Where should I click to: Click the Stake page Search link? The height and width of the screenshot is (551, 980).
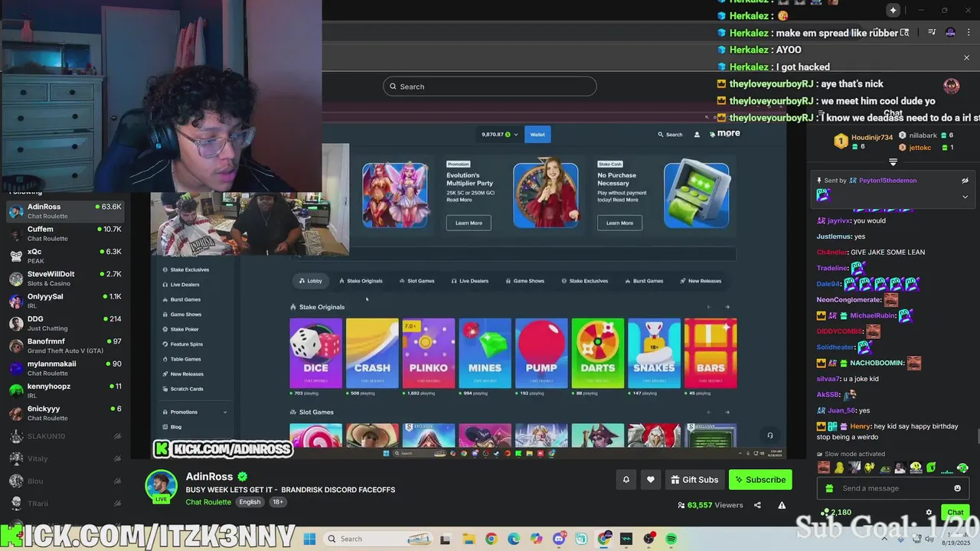click(x=670, y=135)
